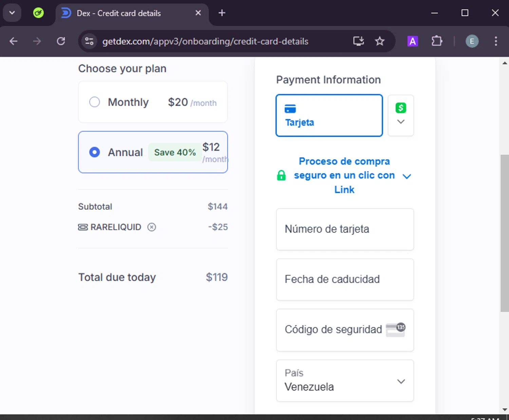Screen dimensions: 509x420
Task: Click the green padlock secure icon
Action: 281,176
